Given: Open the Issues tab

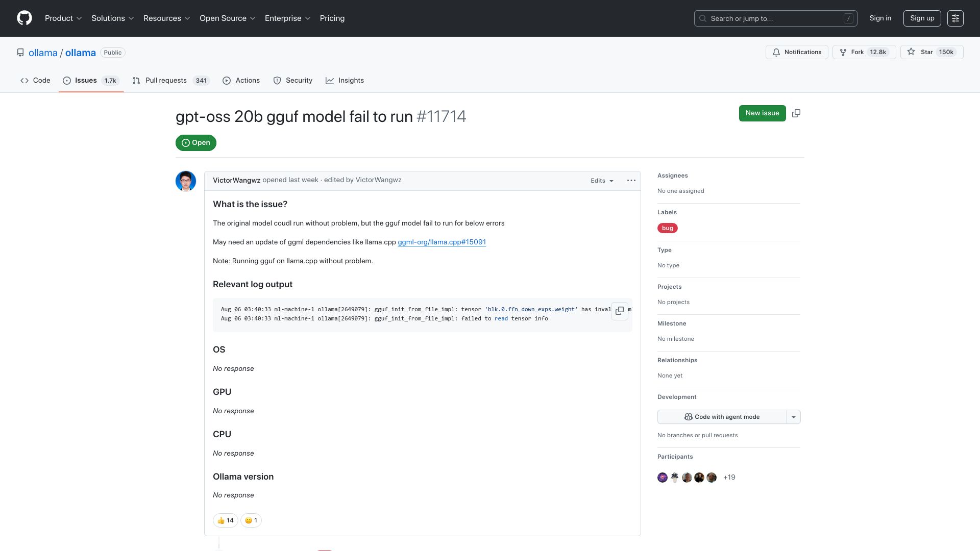Looking at the screenshot, I should [91, 81].
